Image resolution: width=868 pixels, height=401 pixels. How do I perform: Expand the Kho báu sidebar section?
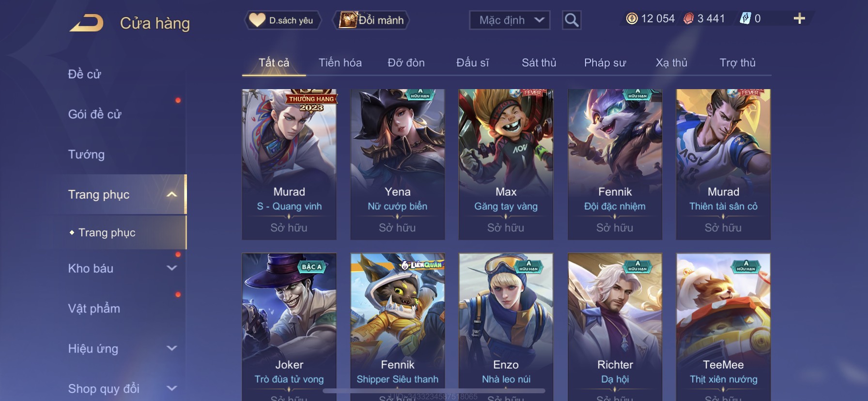click(x=171, y=268)
